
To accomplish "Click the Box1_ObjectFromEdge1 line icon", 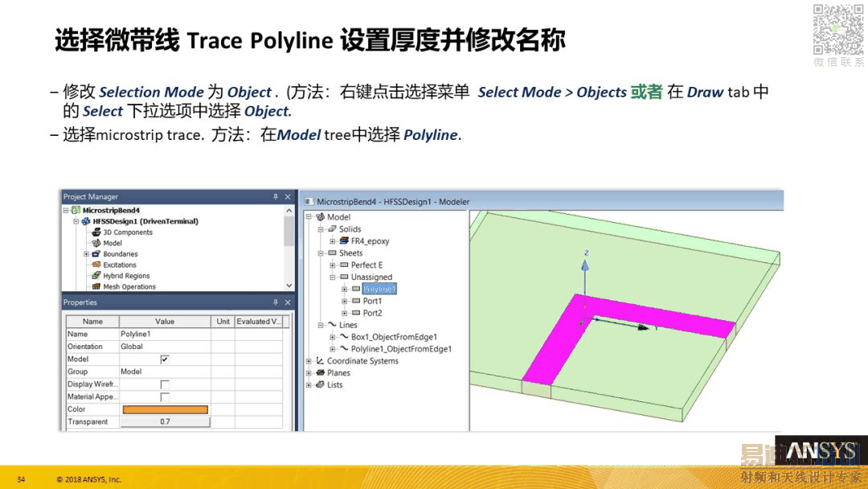I will click(344, 337).
